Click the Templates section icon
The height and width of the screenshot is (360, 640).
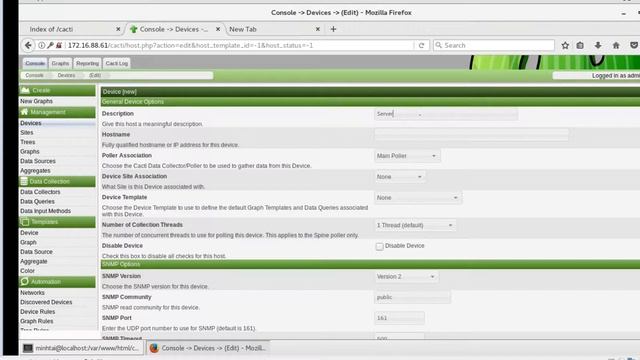click(25, 222)
